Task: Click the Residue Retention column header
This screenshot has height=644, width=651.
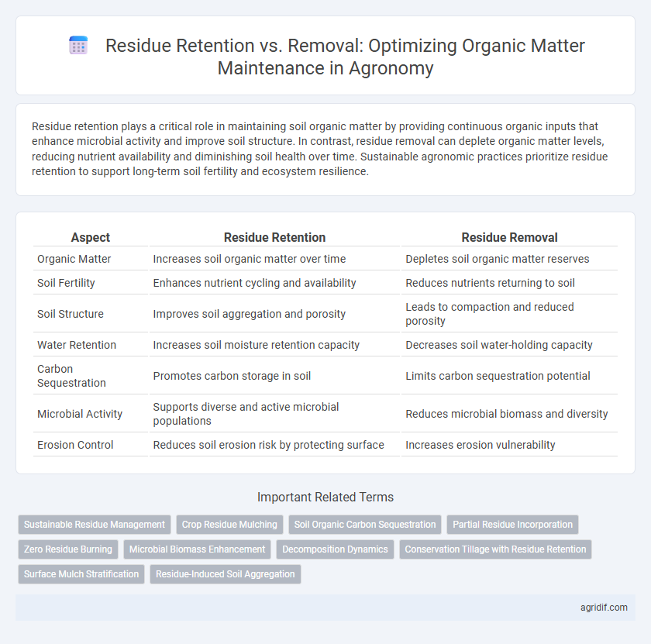Action: point(274,237)
